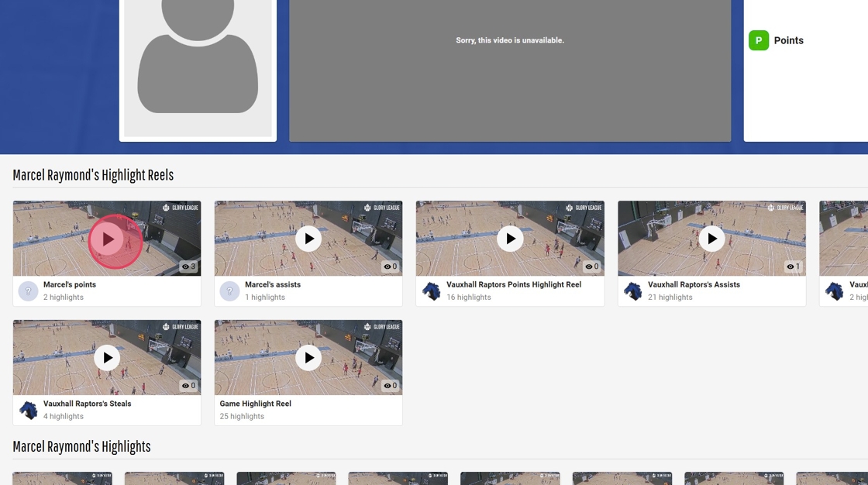Play the Marcel's assists highlight reel
The image size is (868, 485).
click(308, 239)
